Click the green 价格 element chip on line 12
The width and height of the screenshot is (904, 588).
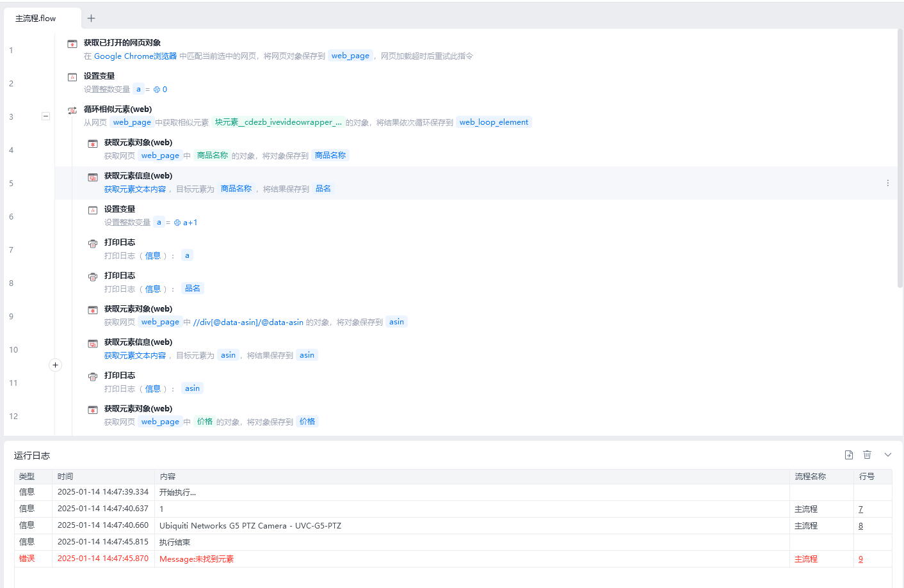click(x=205, y=422)
